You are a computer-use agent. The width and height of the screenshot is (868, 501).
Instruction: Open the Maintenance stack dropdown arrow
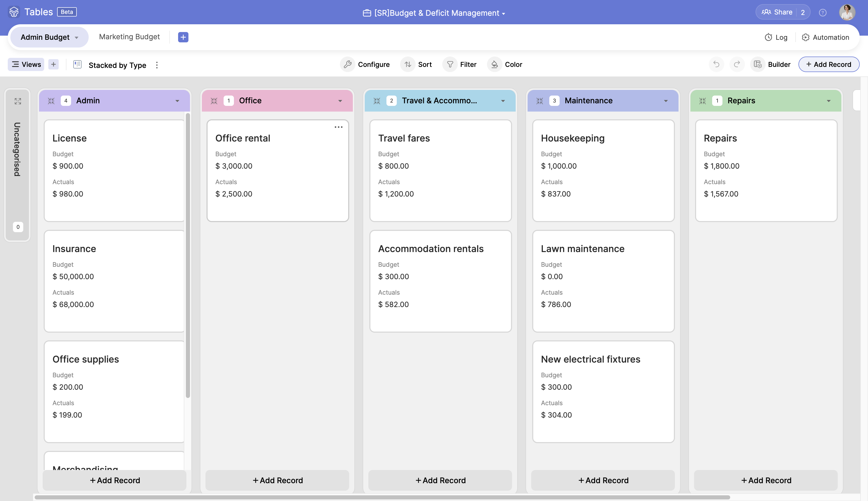click(666, 101)
